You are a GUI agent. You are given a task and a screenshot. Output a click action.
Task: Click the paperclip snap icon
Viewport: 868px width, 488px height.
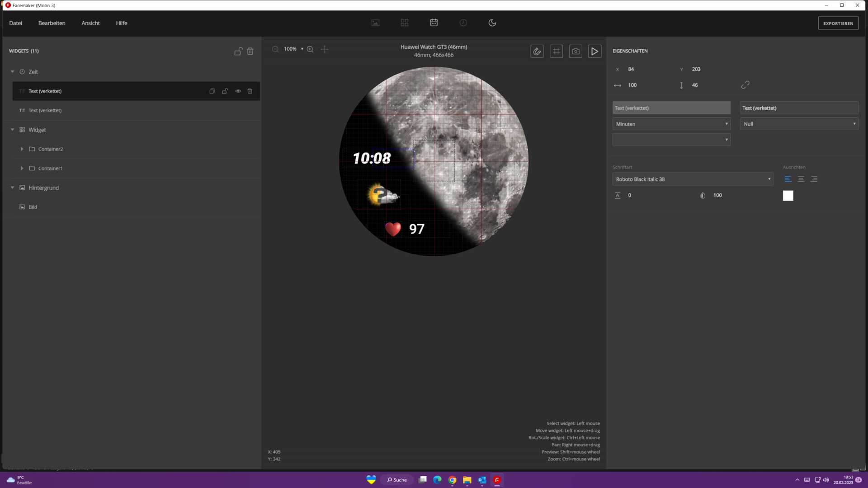point(537,52)
